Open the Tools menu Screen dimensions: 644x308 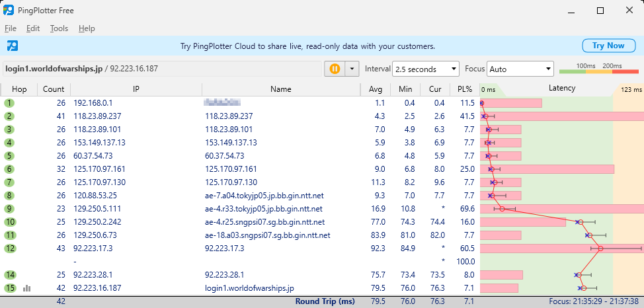(x=59, y=28)
